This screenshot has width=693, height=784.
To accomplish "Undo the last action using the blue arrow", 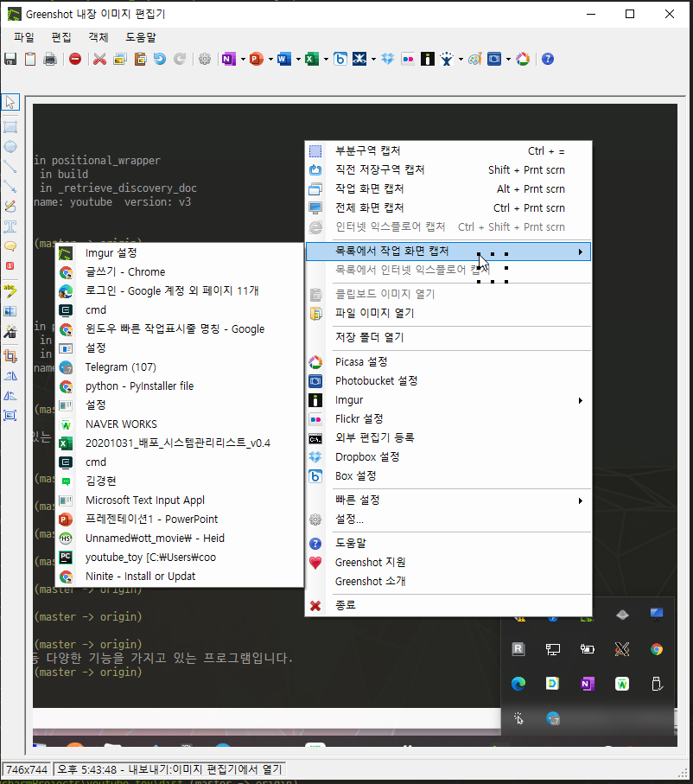I will 160,59.
